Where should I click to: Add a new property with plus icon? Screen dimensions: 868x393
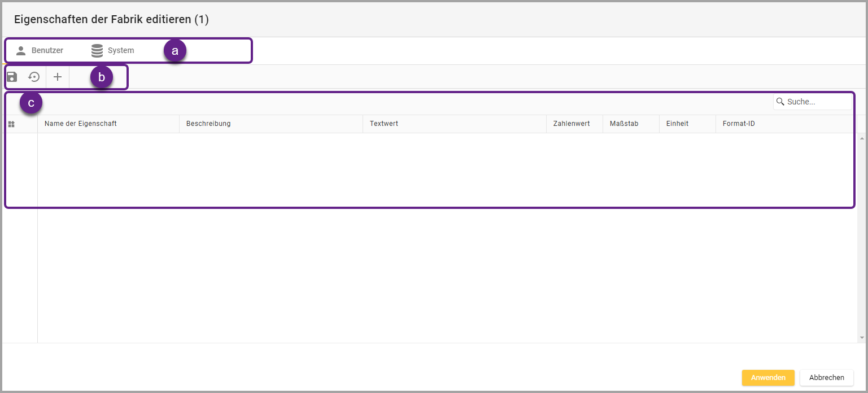[58, 77]
